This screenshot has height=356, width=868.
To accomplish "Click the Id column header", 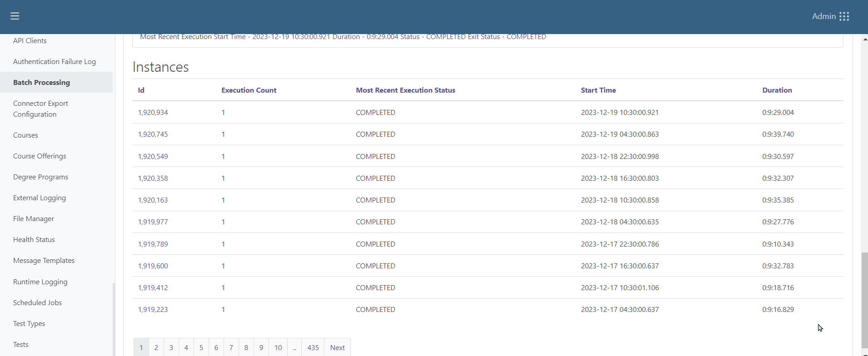I will (141, 90).
